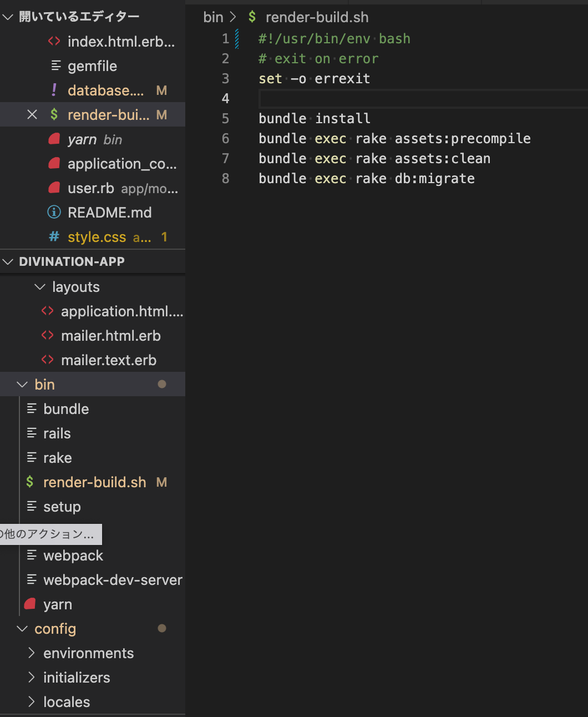The height and width of the screenshot is (717, 588).
Task: Click the info icon of README.md
Action: [x=54, y=213]
